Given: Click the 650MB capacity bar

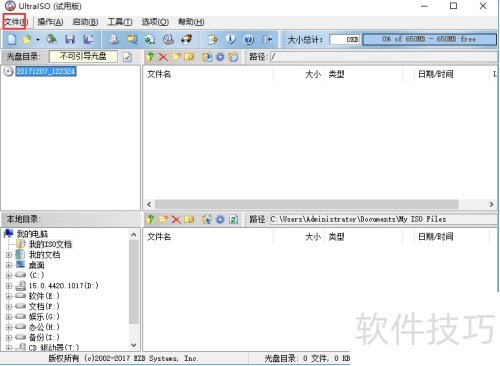Looking at the screenshot, I should coord(429,39).
